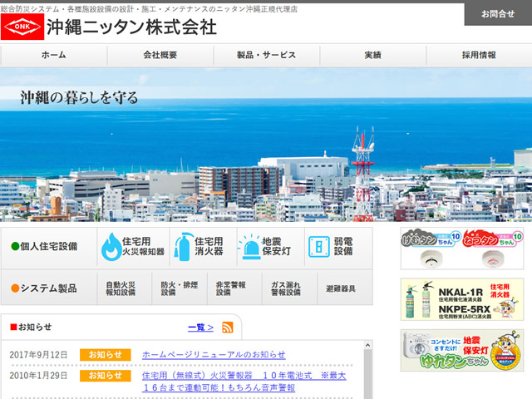Select the 弱電設備 switch icon
This screenshot has height=399, width=532.
(x=319, y=247)
